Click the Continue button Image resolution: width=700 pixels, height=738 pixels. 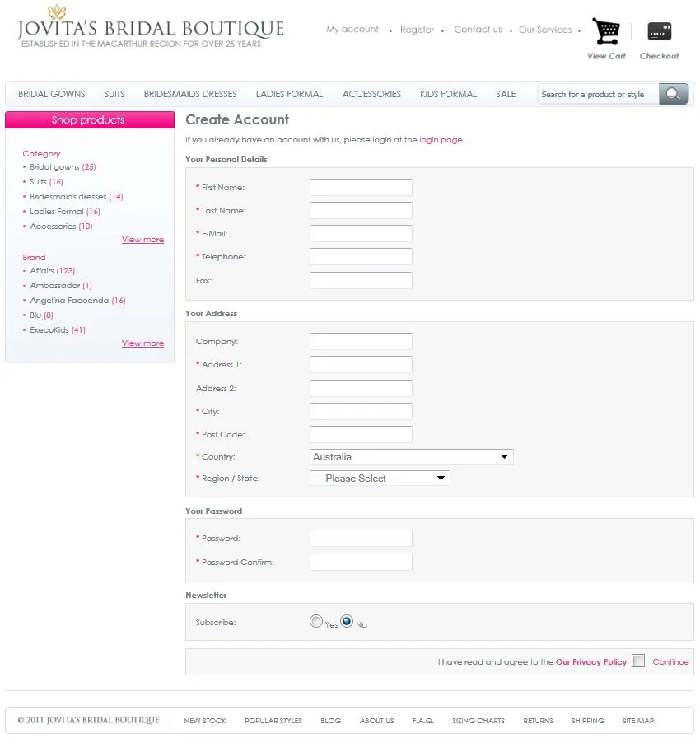point(670,661)
